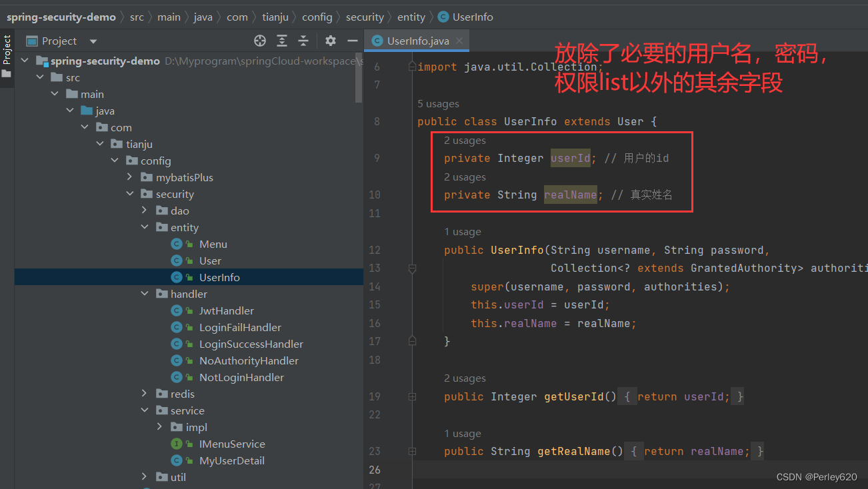Viewport: 868px width, 489px height.
Task: Collapse the entity package node
Action: (144, 227)
